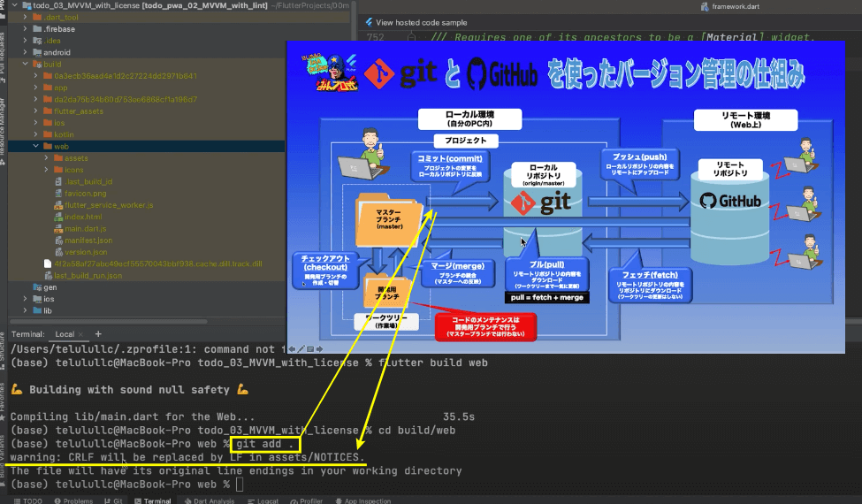Add a new terminal session
Screen dimensions: 862x504
(x=98, y=333)
